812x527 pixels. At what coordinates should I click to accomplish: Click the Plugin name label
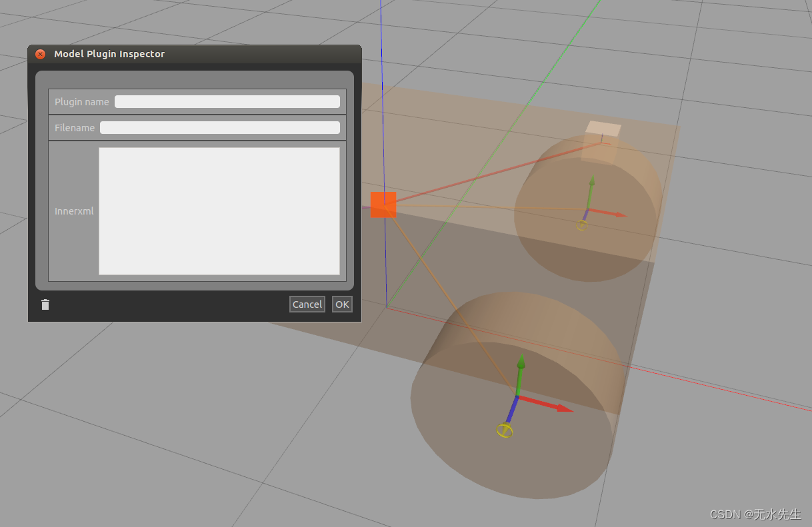[82, 102]
